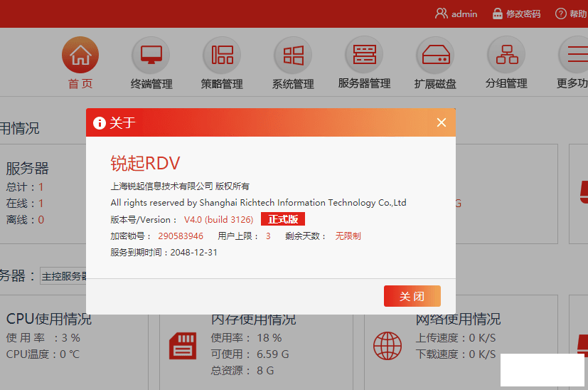Click the memory card icon
Screen dimensions: 588x390
183,346
